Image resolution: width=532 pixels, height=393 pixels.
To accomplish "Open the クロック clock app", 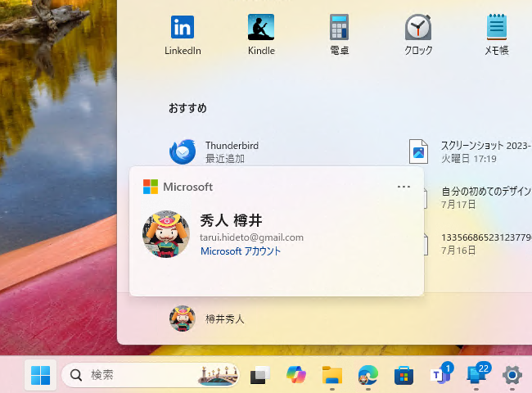I will [418, 27].
